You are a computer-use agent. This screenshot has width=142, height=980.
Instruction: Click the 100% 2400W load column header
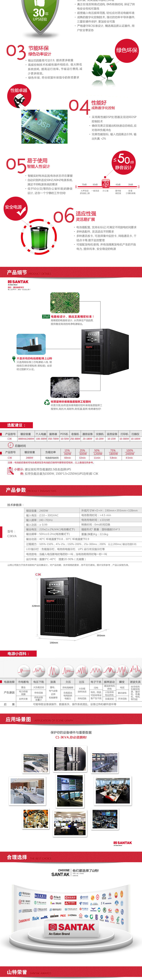(130, 452)
